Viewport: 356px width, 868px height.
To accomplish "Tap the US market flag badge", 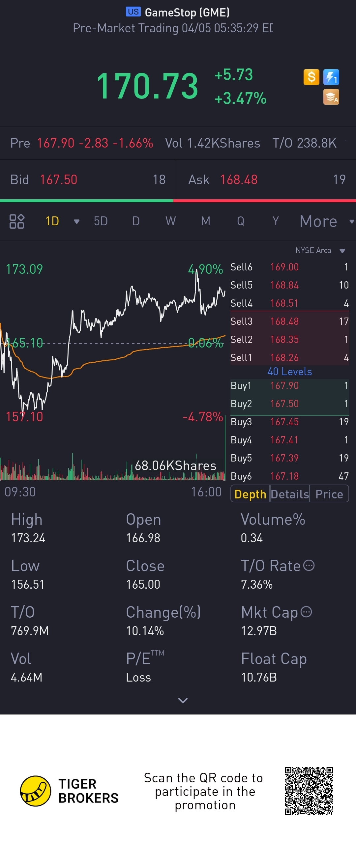I will (133, 12).
